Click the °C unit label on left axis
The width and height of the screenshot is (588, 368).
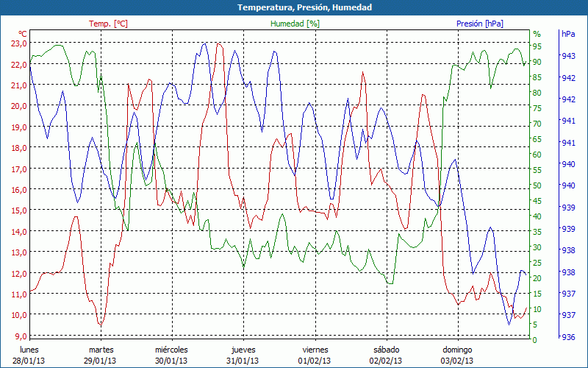pyautogui.click(x=22, y=34)
